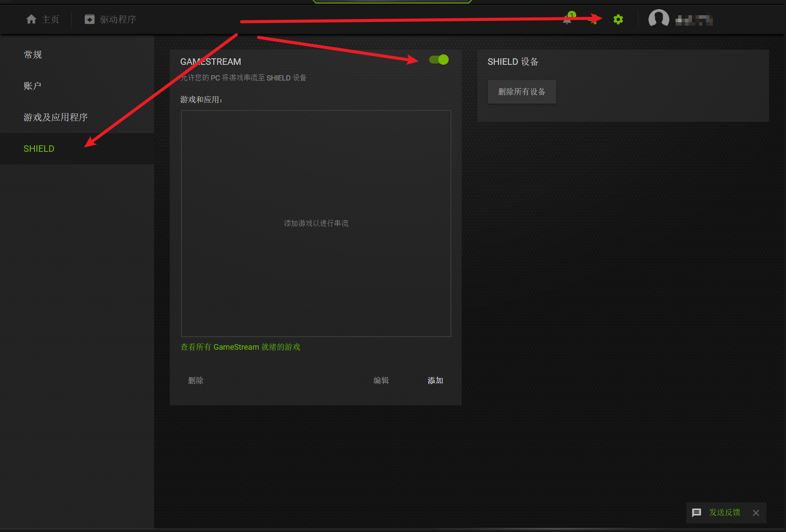786x532 pixels.
Task: Disable the GameStream toggle switch
Action: click(439, 60)
